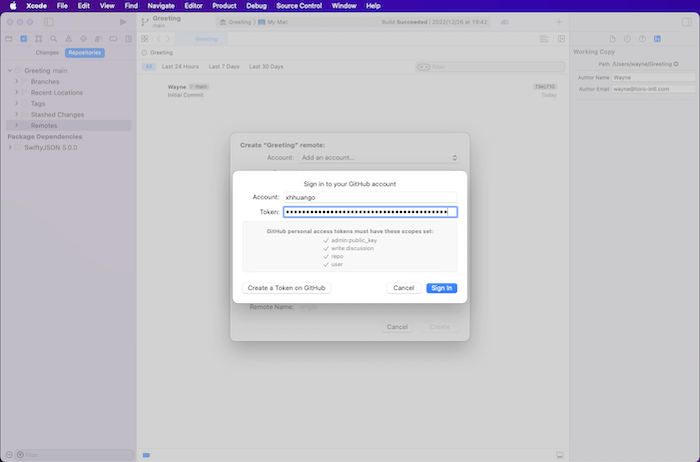700x462 pixels.
Task: Toggle the inspectors panel icon
Action: [x=687, y=22]
